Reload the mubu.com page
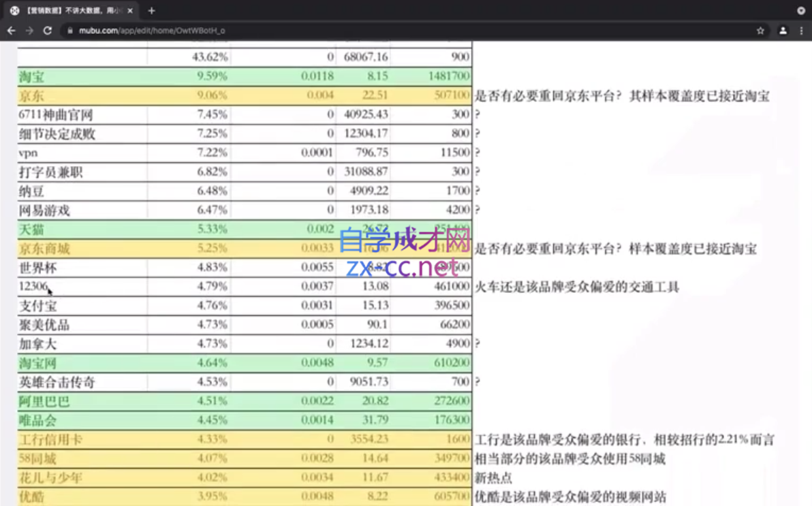The image size is (812, 506). [48, 31]
